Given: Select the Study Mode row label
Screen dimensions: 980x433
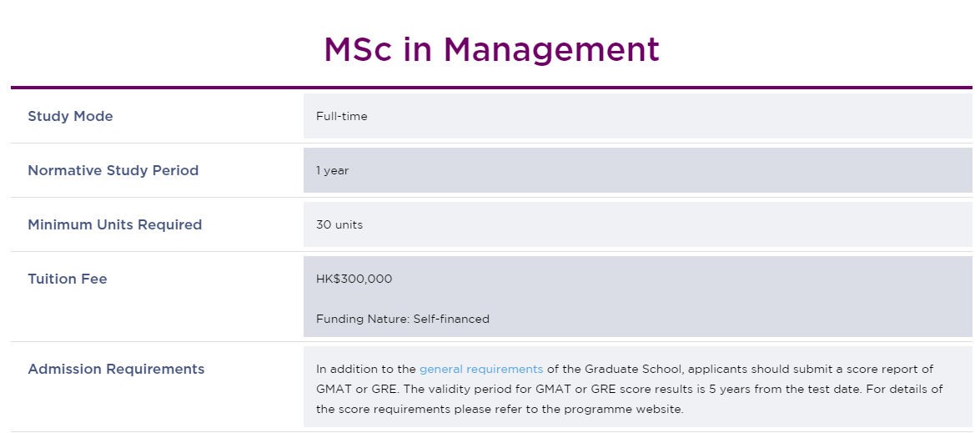Looking at the screenshot, I should (70, 116).
